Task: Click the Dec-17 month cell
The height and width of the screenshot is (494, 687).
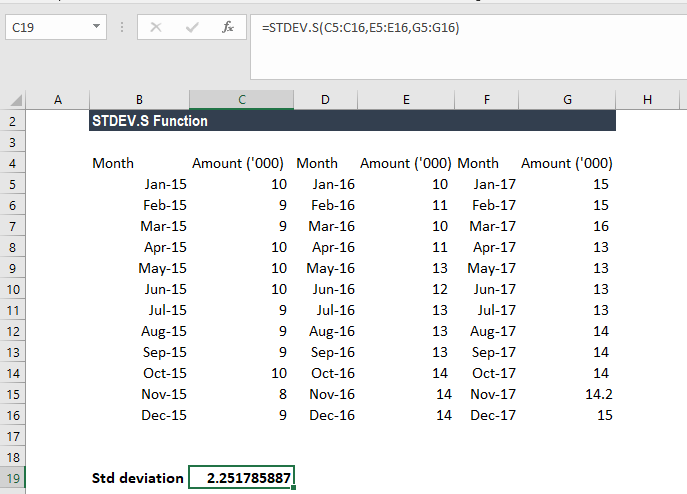Action: 487,415
